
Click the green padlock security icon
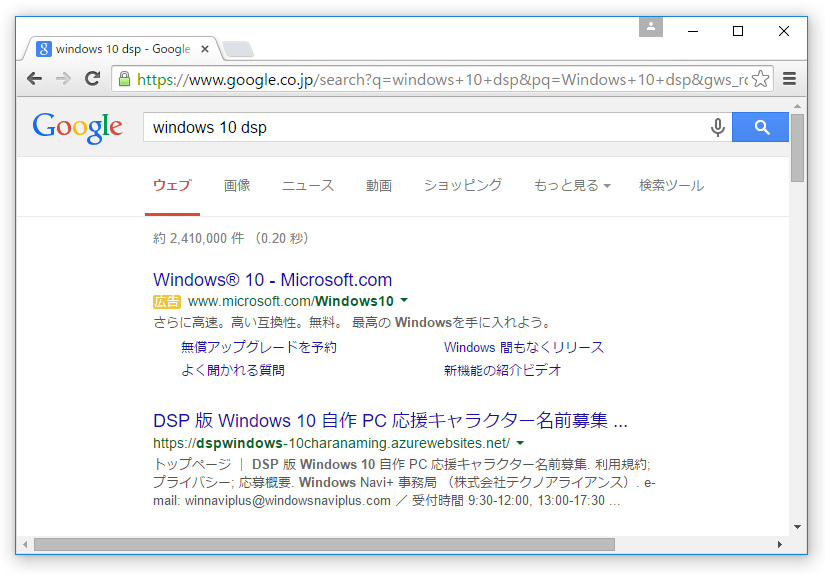[124, 79]
